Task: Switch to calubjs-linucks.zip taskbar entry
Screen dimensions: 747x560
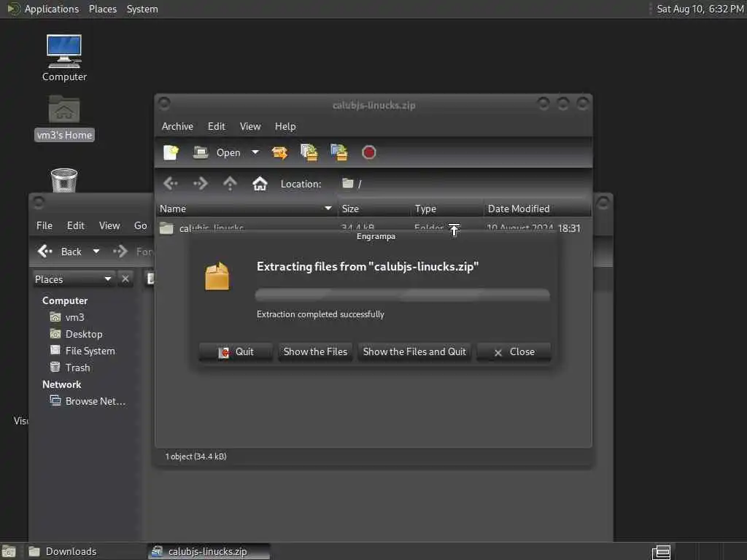Action: [208, 551]
